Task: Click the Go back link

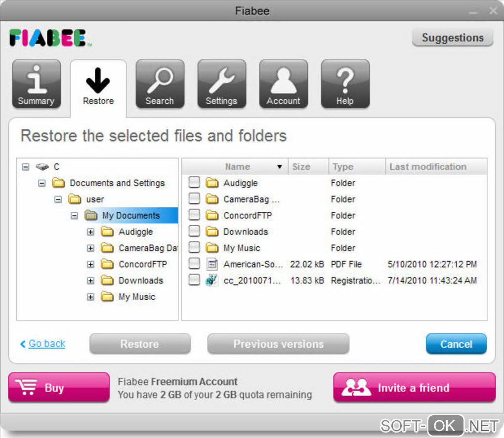Action: point(47,344)
